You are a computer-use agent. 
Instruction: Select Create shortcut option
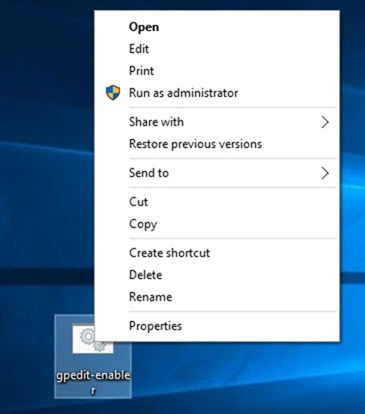click(217, 253)
